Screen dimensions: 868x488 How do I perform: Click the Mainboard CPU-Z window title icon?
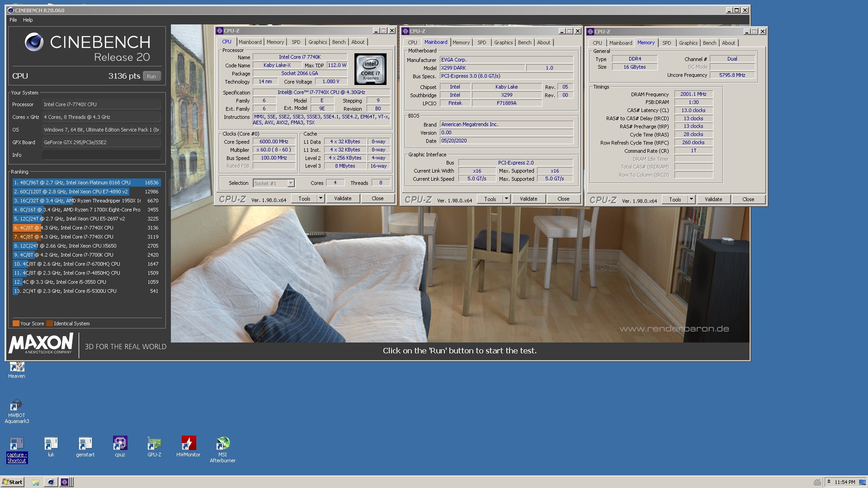[406, 31]
